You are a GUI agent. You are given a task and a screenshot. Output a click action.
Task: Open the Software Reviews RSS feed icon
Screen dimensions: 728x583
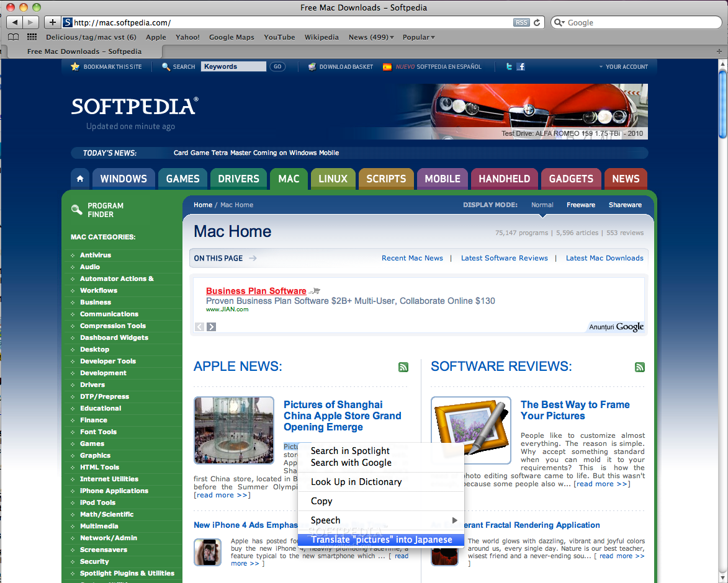pos(640,367)
